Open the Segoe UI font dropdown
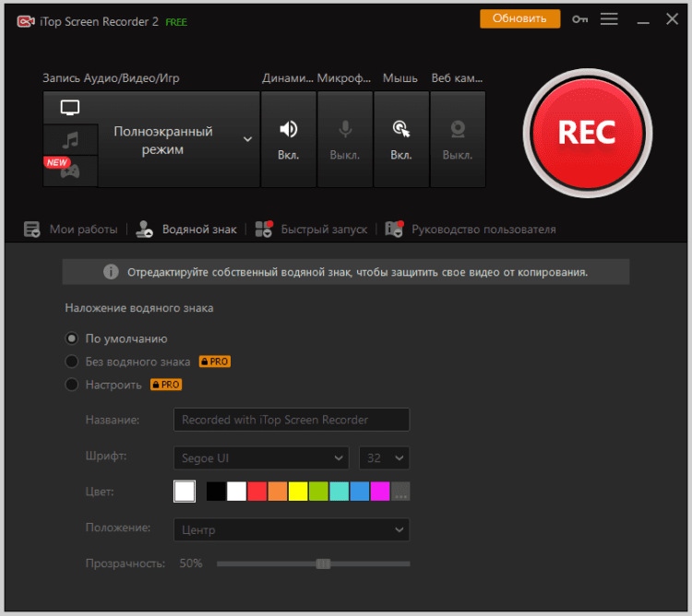The image size is (692, 616). pyautogui.click(x=261, y=458)
